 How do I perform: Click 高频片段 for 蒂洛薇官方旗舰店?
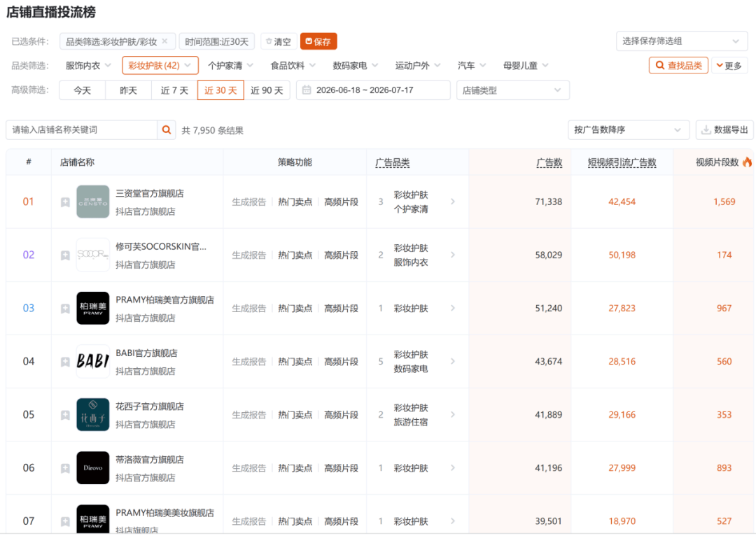tap(342, 468)
